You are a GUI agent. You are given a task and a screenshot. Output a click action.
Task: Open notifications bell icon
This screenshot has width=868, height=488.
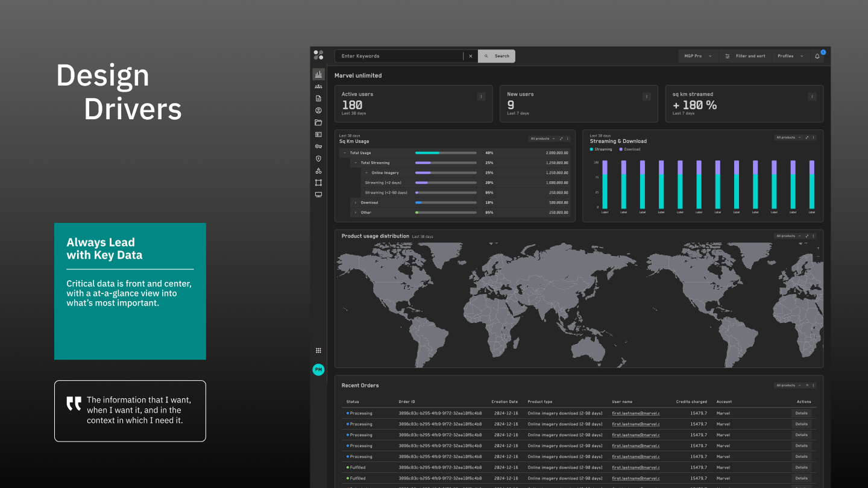click(x=817, y=56)
